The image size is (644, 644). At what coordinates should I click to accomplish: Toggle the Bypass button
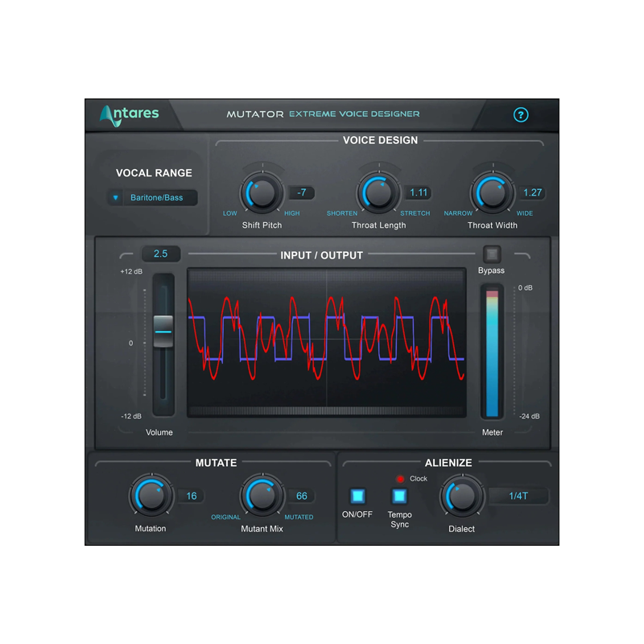click(x=492, y=254)
